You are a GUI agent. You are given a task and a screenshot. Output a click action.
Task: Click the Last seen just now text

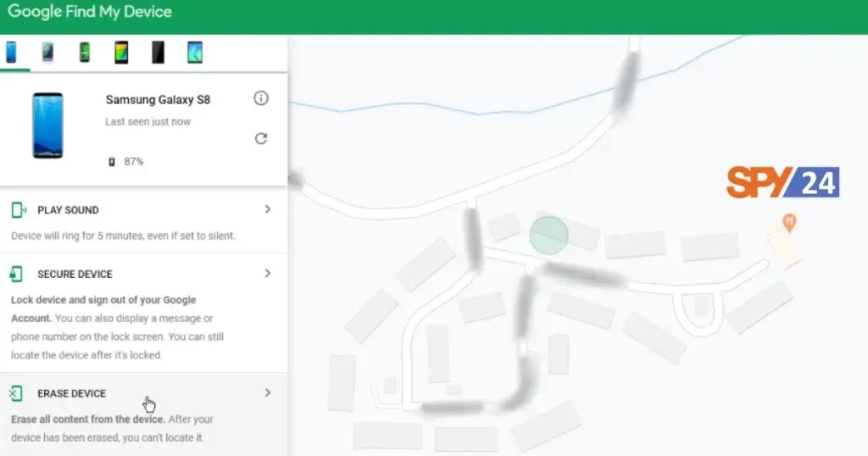point(147,122)
